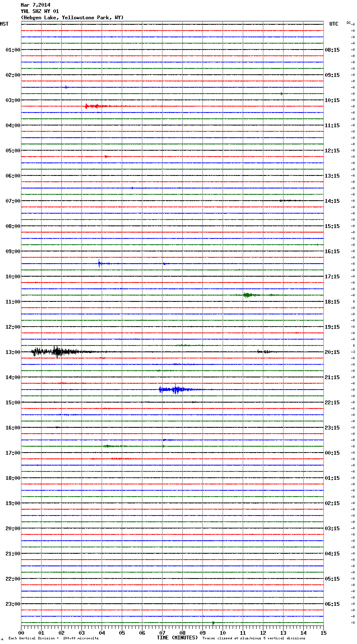Select the 07:00 MST row label

tap(13, 201)
